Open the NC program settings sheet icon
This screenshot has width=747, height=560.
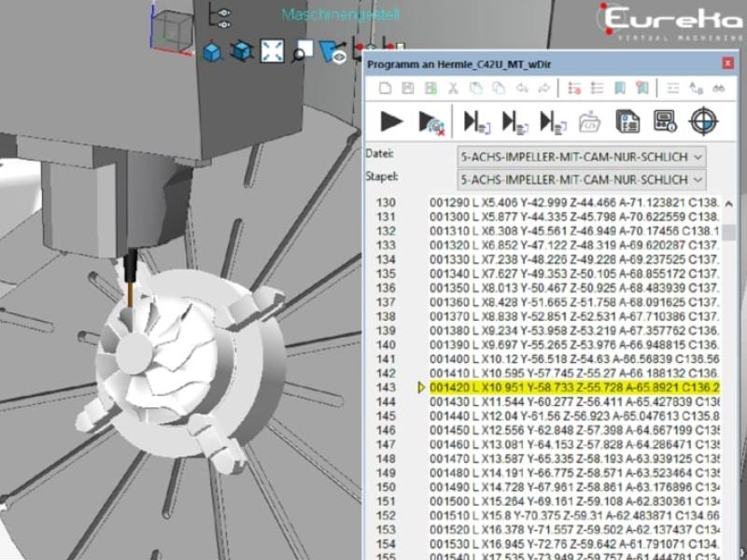(x=627, y=121)
